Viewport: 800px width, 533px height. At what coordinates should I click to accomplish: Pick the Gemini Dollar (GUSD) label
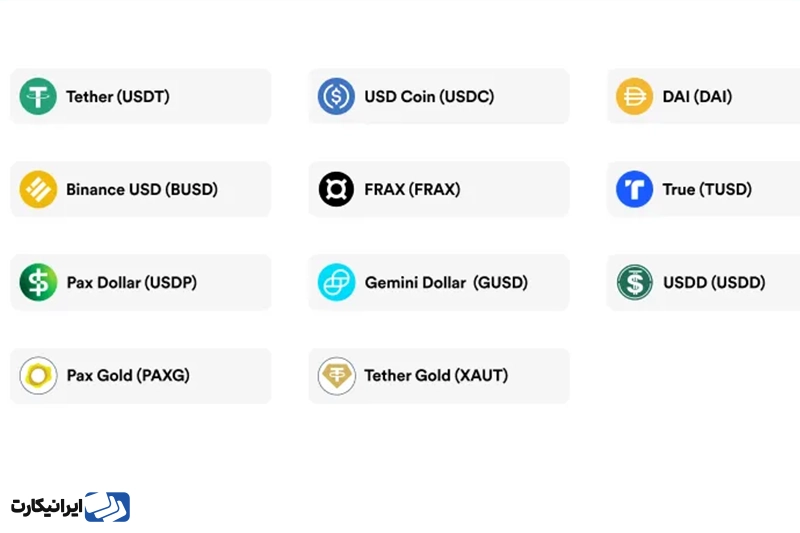click(446, 282)
